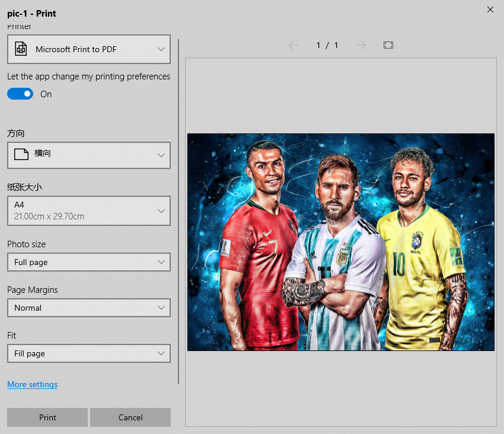This screenshot has width=504, height=434.
Task: Click the printer icon beside Microsoft Print to PDF
Action: point(21,49)
